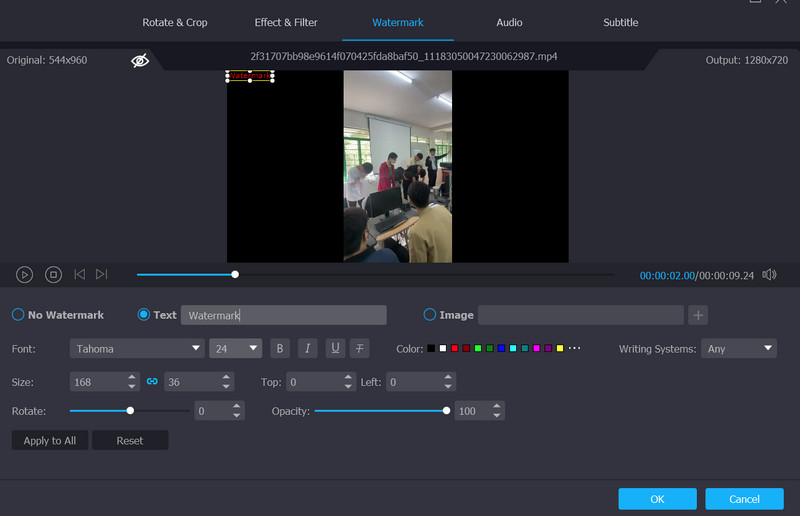Image resolution: width=800 pixels, height=516 pixels.
Task: Expand the Writing Systems dropdown
Action: coord(739,348)
